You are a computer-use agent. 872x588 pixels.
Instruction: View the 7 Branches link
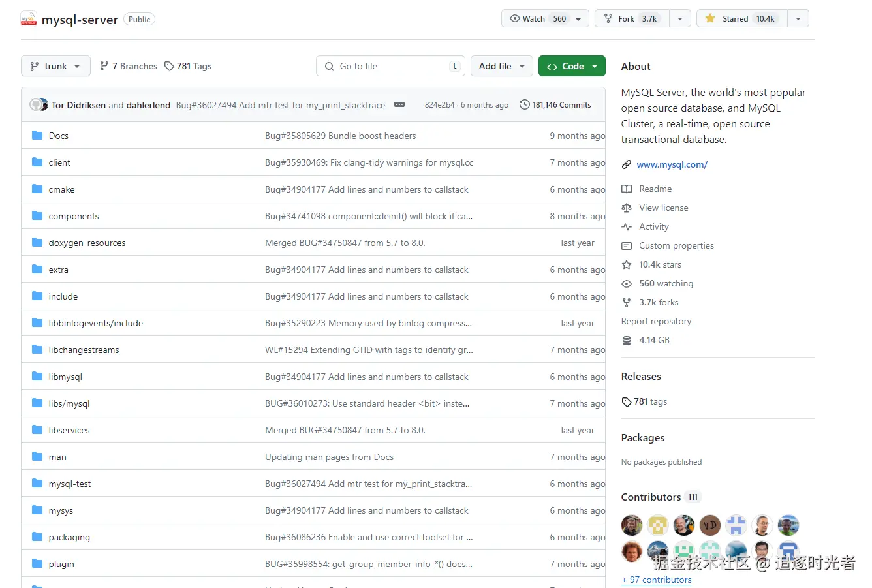[x=129, y=66]
